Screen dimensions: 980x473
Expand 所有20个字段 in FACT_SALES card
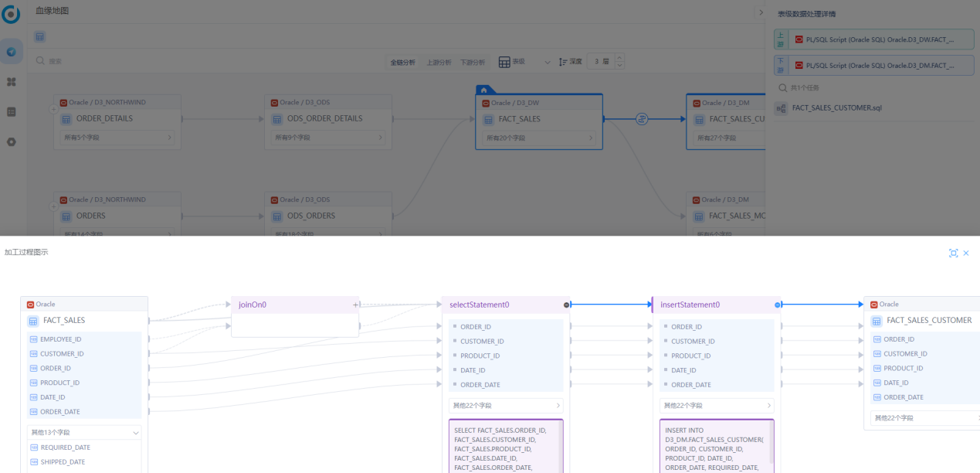point(540,138)
